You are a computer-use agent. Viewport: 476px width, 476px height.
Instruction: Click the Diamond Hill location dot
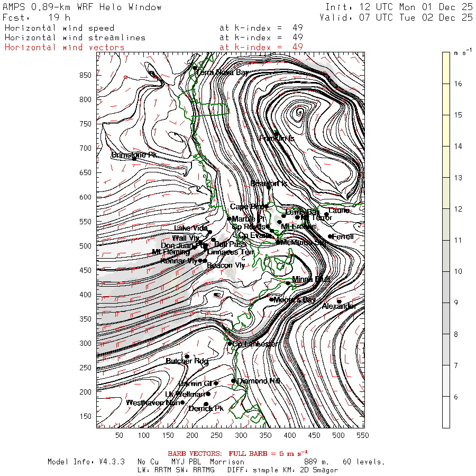coord(233,381)
